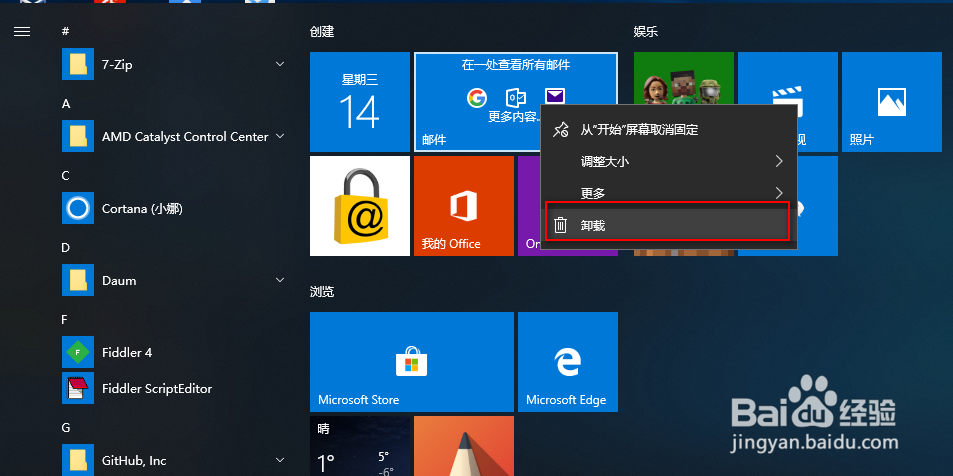
Task: Click the Fiddler ScriptEditor label
Action: pos(157,388)
